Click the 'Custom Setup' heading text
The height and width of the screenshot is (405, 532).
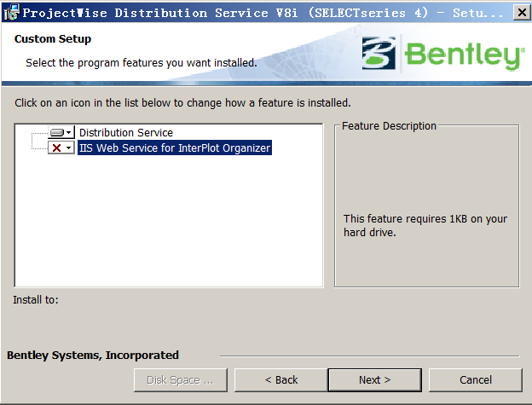pyautogui.click(x=53, y=38)
